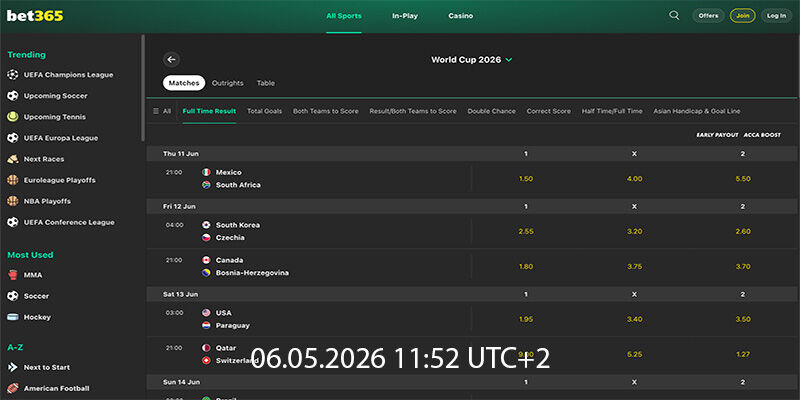Click Next to Start arrow icon
The width and height of the screenshot is (800, 400).
click(13, 367)
